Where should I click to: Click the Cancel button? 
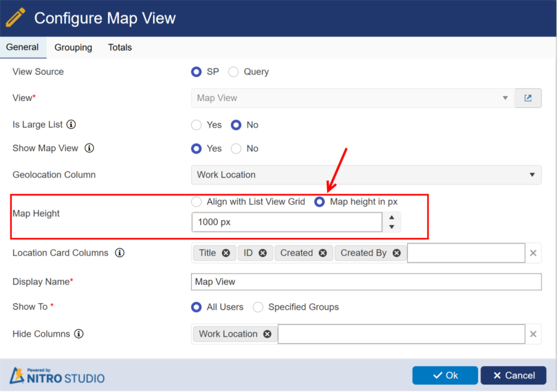[513, 375]
